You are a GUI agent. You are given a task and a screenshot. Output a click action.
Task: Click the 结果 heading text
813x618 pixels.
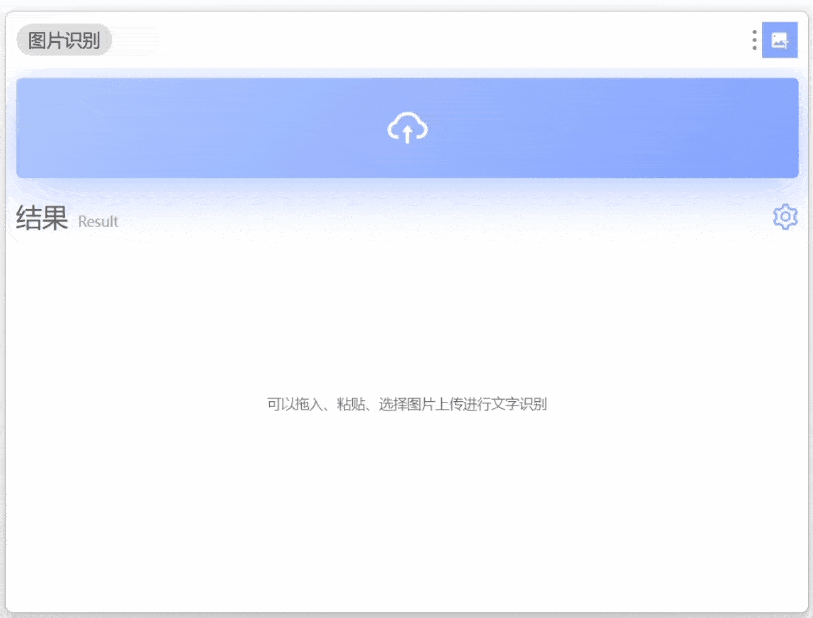[x=42, y=218]
